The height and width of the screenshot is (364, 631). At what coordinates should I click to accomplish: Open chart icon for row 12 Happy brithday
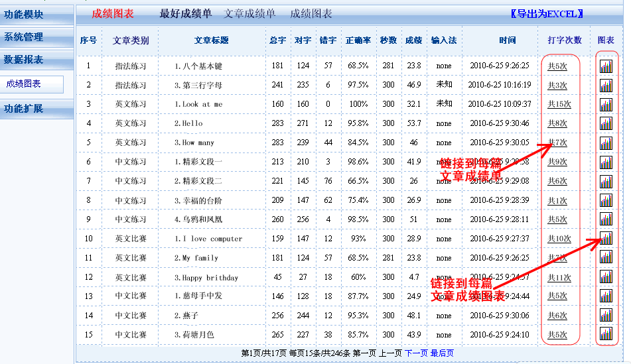coord(606,277)
